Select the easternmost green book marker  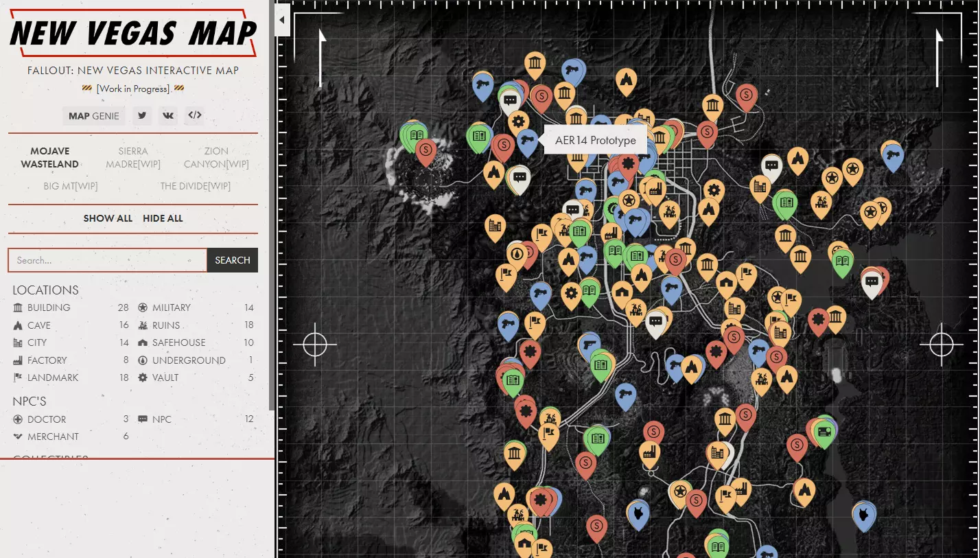click(x=842, y=262)
